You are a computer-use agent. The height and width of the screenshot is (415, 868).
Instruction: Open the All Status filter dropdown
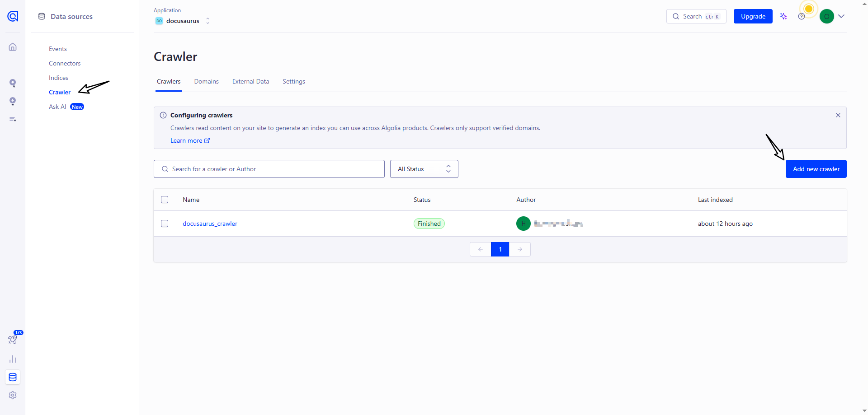(424, 169)
